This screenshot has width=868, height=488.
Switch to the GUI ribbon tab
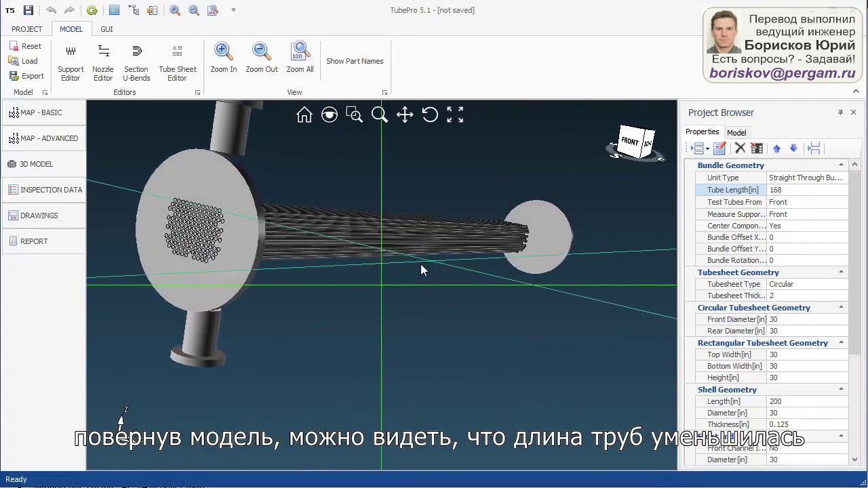coord(106,29)
